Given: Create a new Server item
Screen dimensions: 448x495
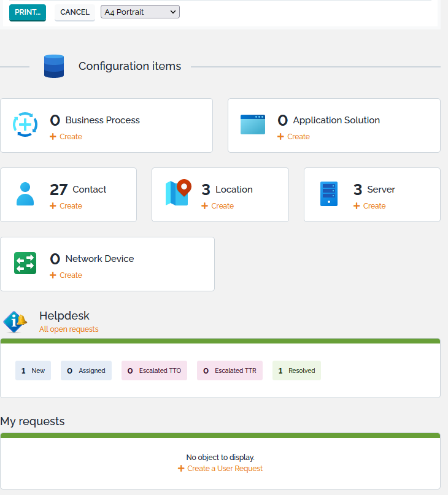Looking at the screenshot, I should [x=370, y=206].
